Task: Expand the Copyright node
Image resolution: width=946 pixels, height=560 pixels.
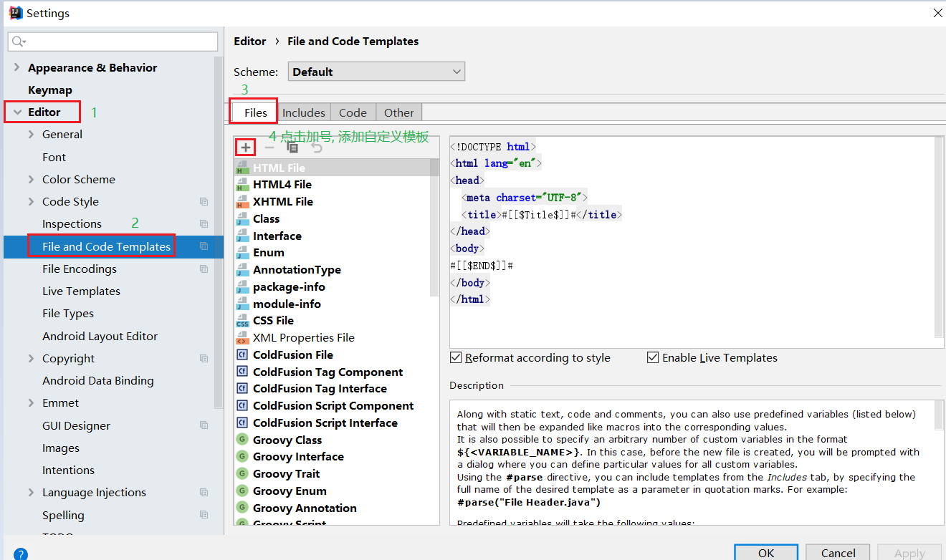Action: (x=31, y=359)
